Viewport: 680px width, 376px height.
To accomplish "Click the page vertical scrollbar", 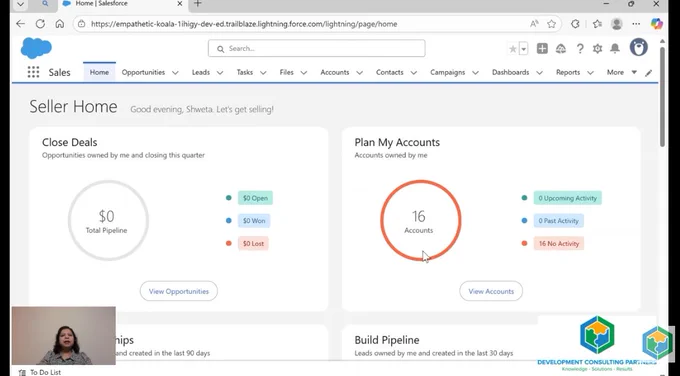I will tap(662, 98).
